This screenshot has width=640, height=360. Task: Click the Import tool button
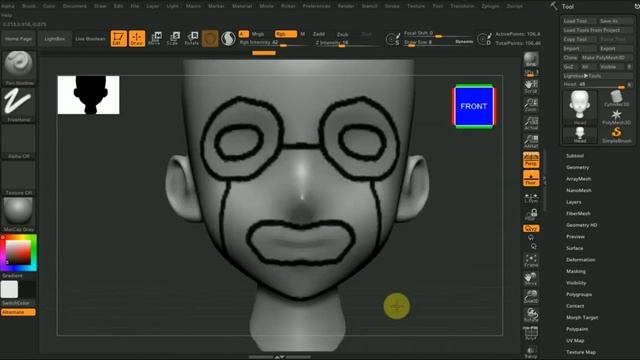click(578, 49)
